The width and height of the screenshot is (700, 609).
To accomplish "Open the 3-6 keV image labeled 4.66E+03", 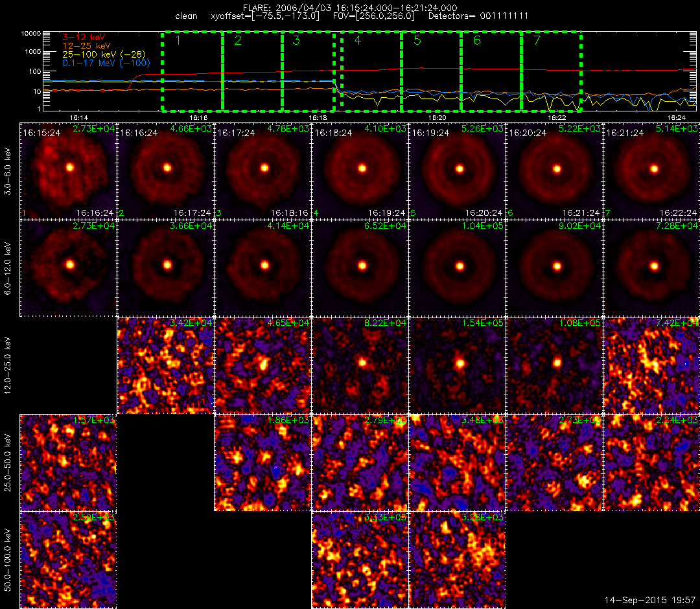I will pyautogui.click(x=165, y=171).
